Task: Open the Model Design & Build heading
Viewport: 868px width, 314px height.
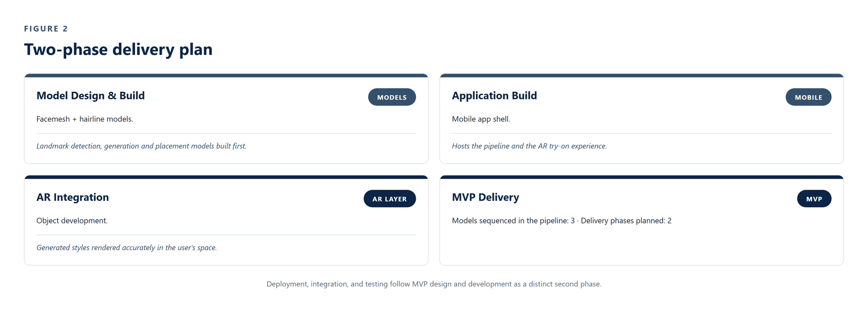Action: tap(90, 96)
